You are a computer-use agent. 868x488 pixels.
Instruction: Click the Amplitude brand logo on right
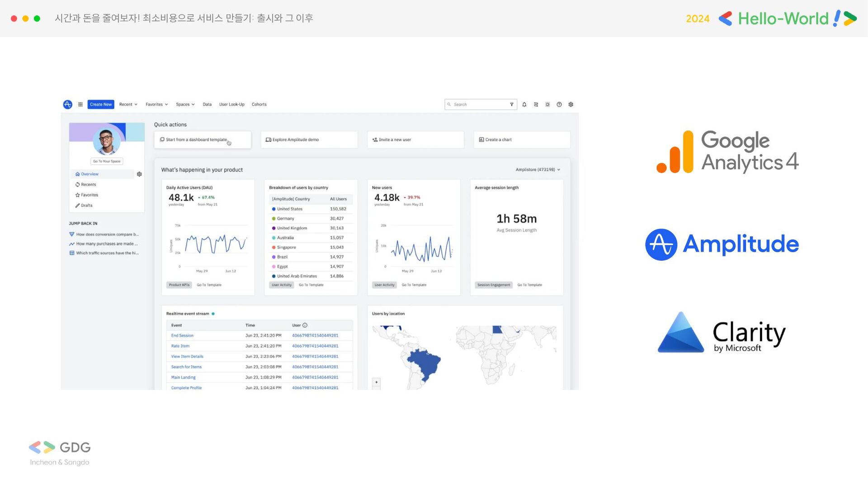pyautogui.click(x=722, y=244)
